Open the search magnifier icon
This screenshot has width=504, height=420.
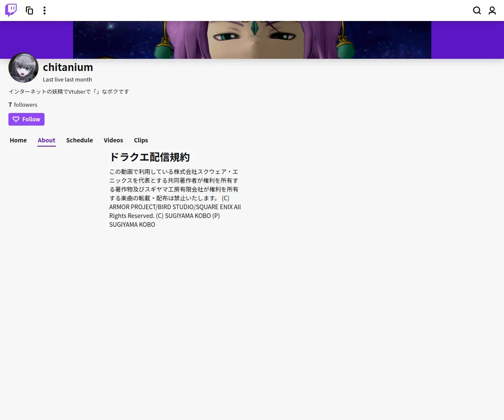click(477, 10)
